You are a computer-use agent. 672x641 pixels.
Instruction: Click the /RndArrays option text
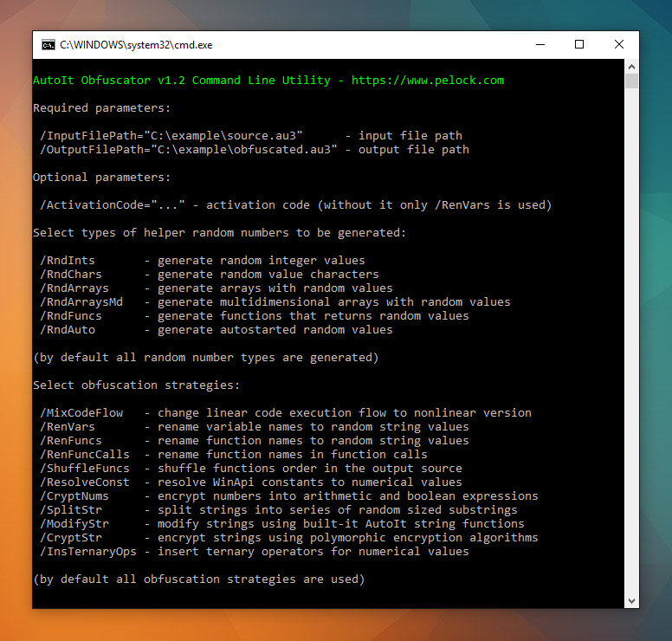[74, 288]
